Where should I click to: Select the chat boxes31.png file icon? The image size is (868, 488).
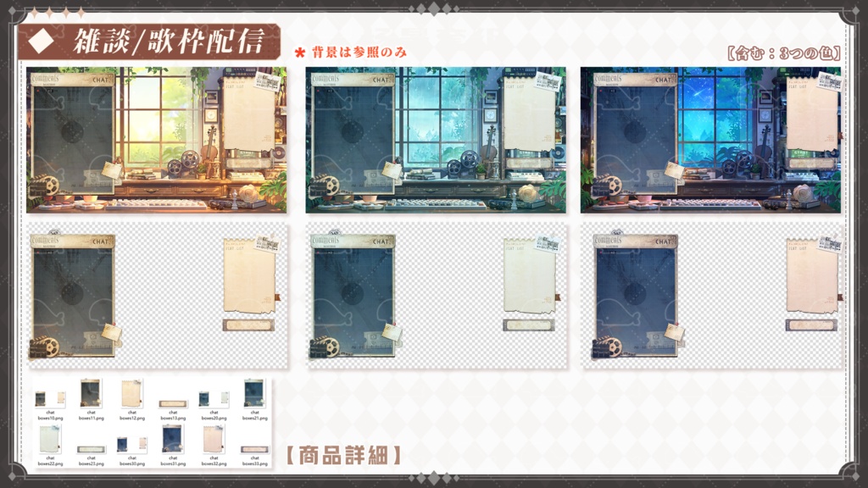click(173, 439)
